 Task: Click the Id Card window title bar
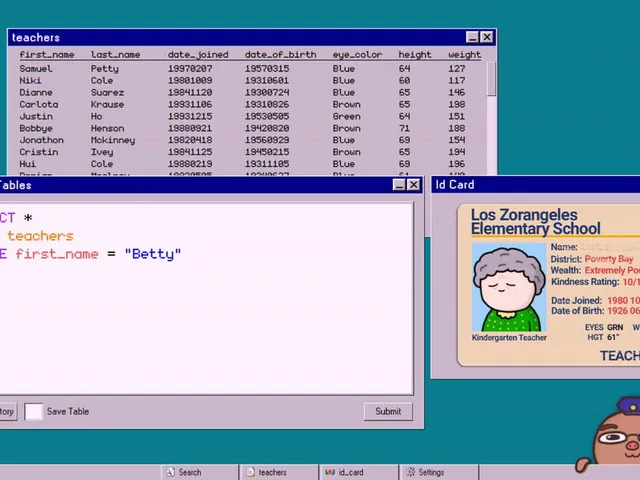(536, 184)
